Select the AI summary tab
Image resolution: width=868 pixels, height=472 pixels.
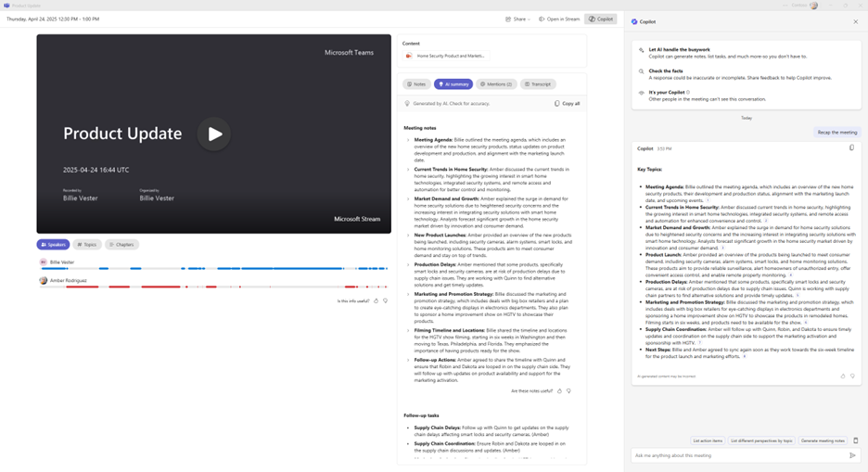pyautogui.click(x=453, y=84)
